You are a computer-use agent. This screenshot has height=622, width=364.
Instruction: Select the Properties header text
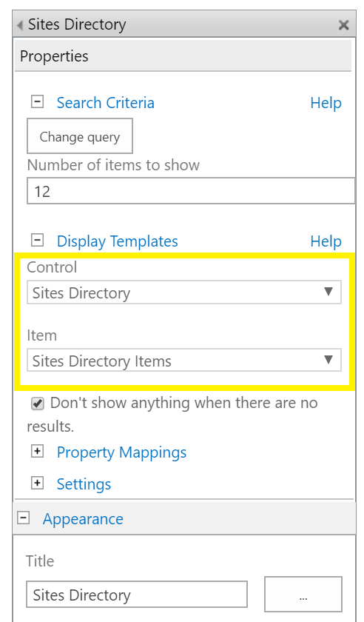click(54, 56)
